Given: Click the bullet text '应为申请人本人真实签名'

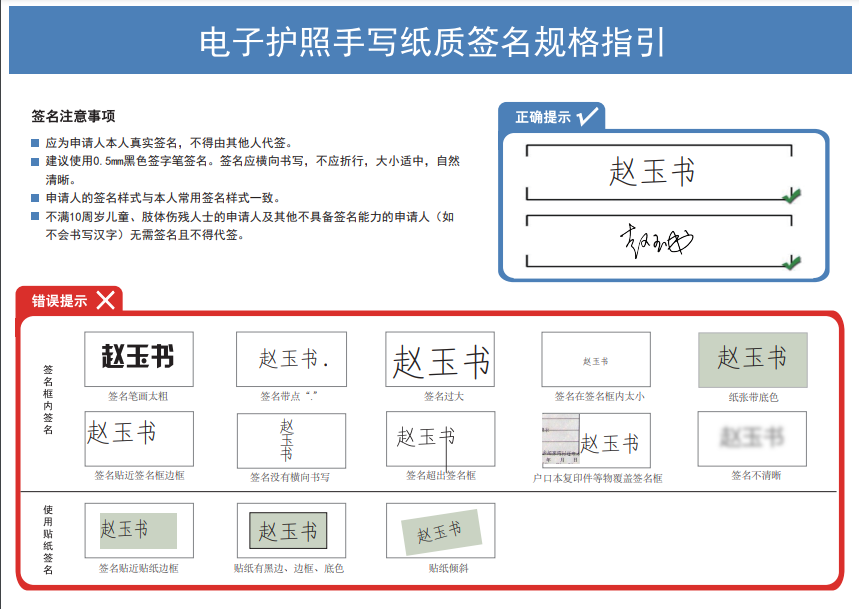Looking at the screenshot, I should 111,143.
